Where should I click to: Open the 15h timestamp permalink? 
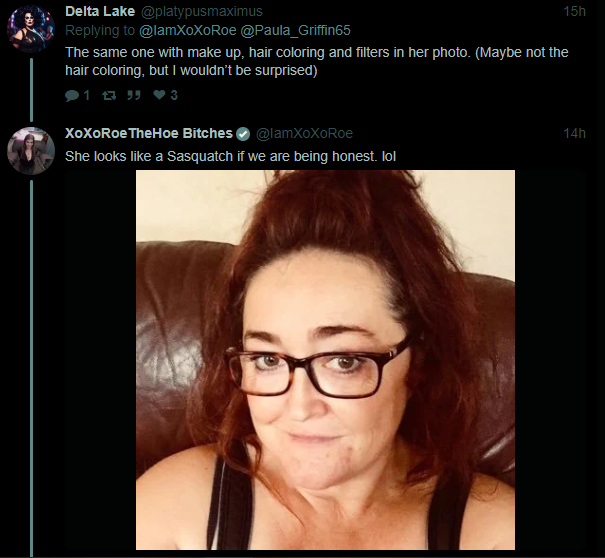tap(574, 12)
